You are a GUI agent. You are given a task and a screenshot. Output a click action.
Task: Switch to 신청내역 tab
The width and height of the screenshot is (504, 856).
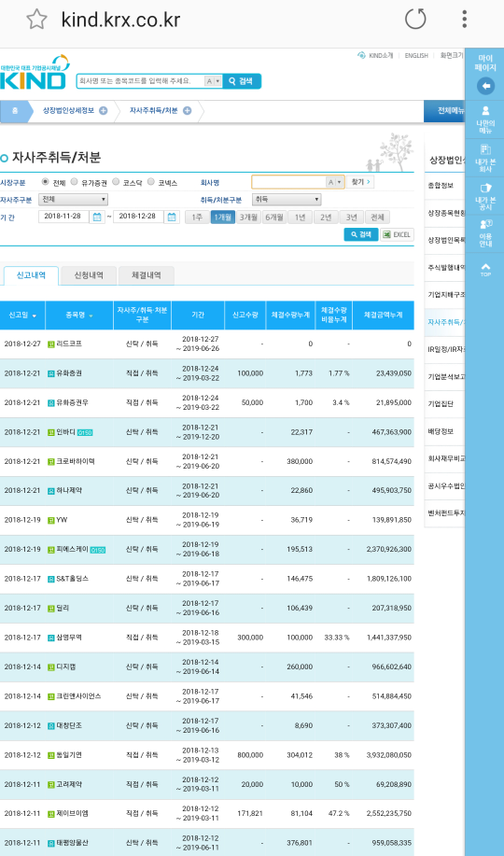tap(89, 275)
